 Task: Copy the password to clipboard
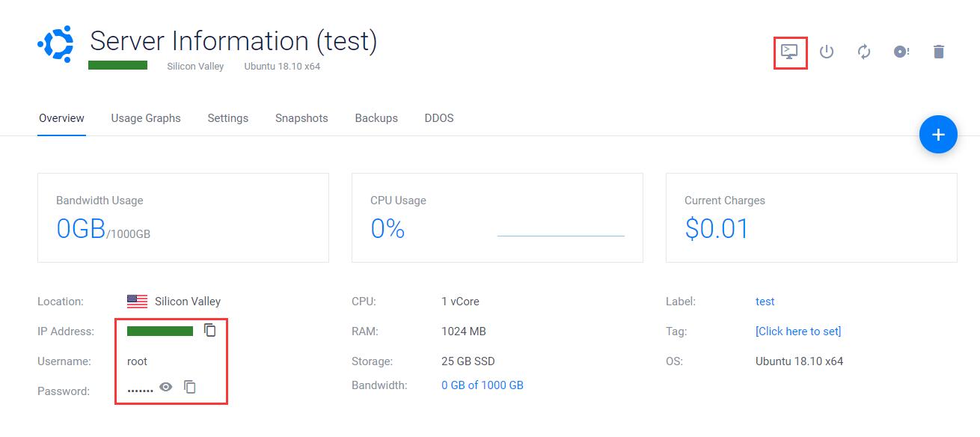tap(190, 387)
